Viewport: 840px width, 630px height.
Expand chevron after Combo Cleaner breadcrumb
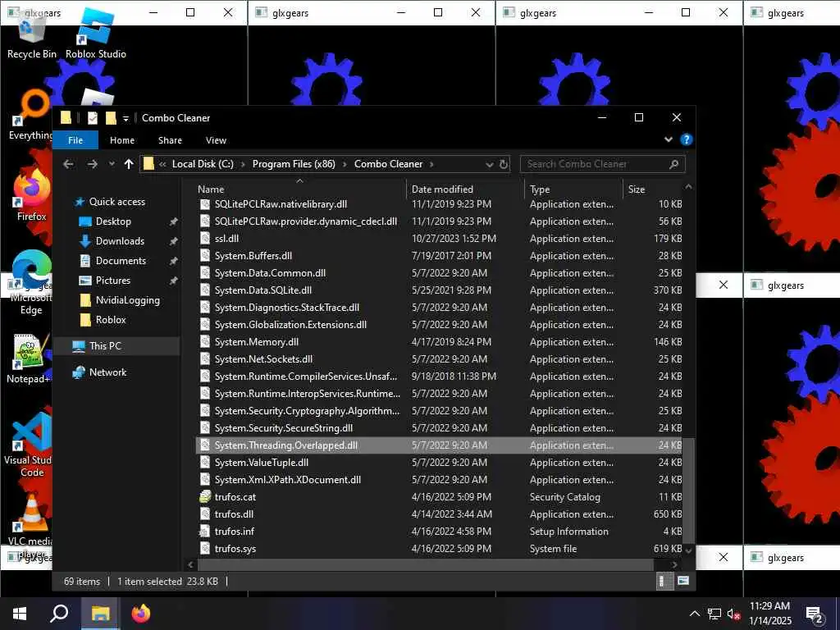[431, 164]
